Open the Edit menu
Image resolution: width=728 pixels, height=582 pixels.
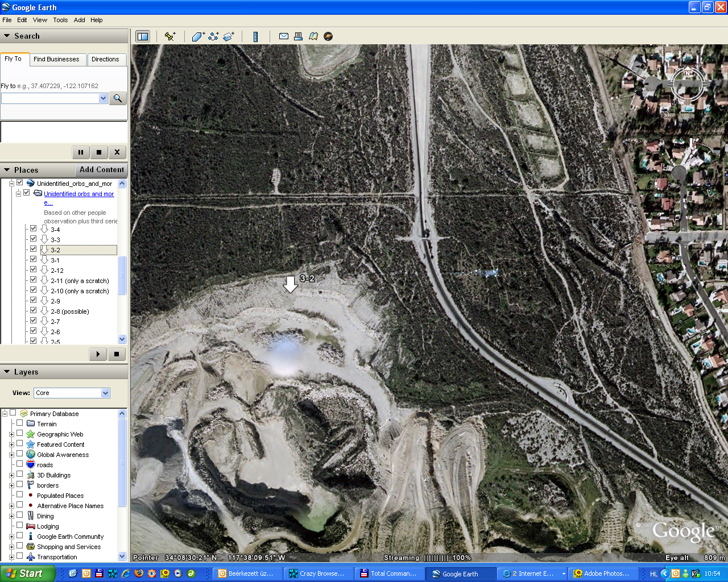22,20
